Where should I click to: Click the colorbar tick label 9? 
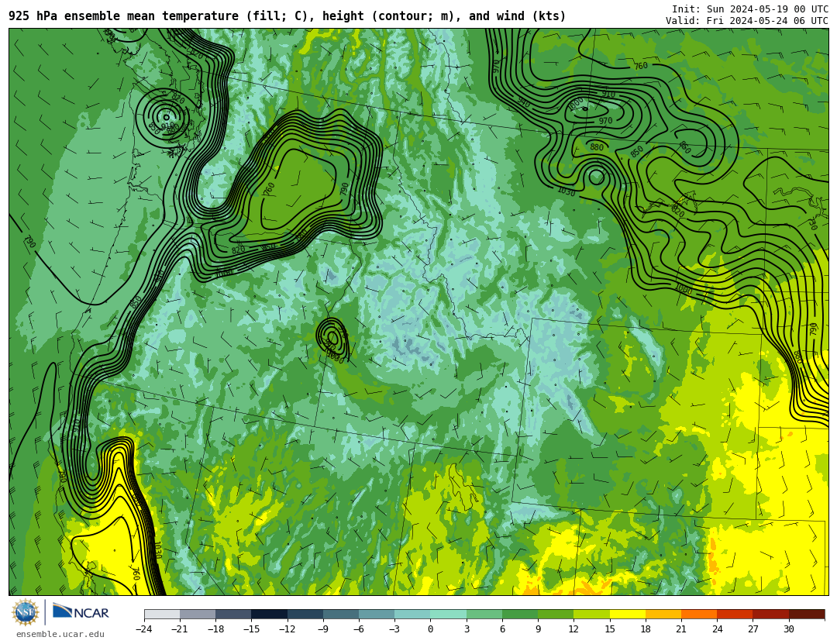pos(538,629)
